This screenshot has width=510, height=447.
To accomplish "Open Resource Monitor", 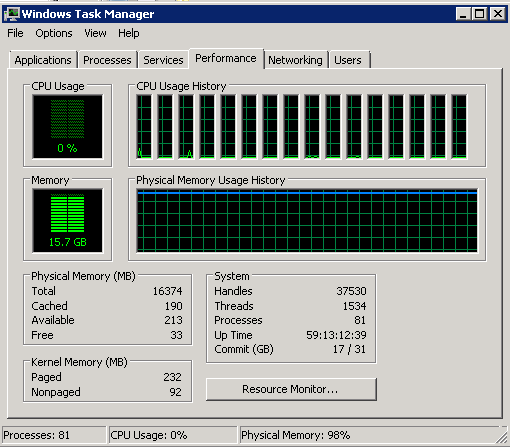I will (291, 389).
